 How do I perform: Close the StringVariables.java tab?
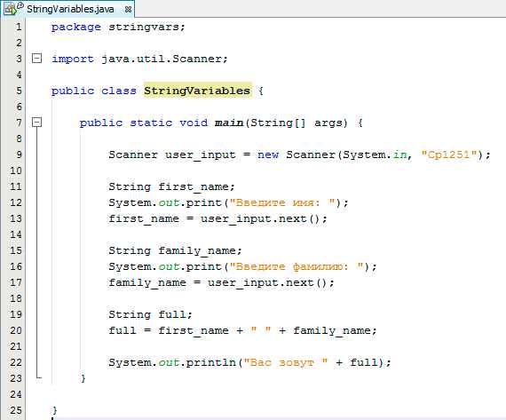(x=128, y=10)
